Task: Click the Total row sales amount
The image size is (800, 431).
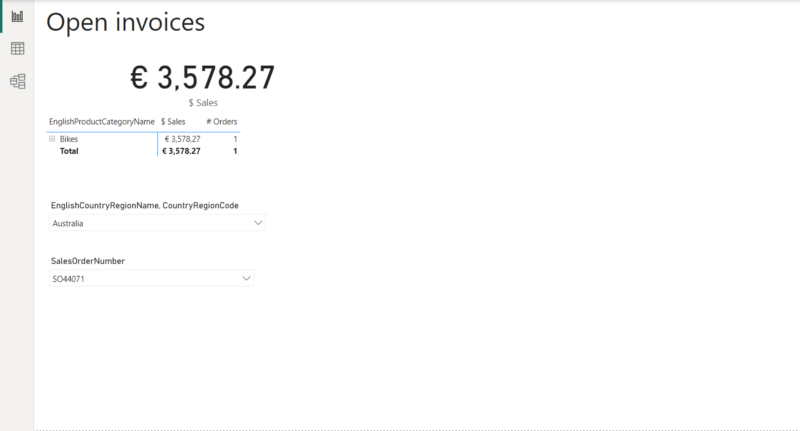Action: pyautogui.click(x=181, y=151)
